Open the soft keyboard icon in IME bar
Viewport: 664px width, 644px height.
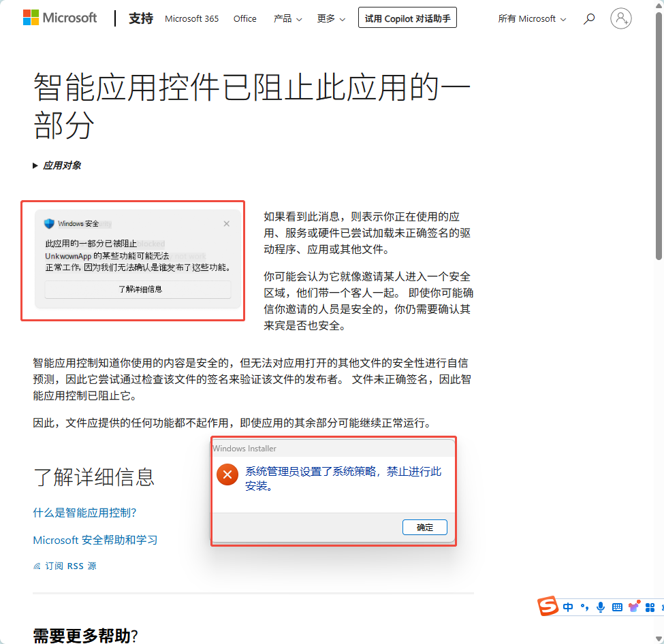617,608
